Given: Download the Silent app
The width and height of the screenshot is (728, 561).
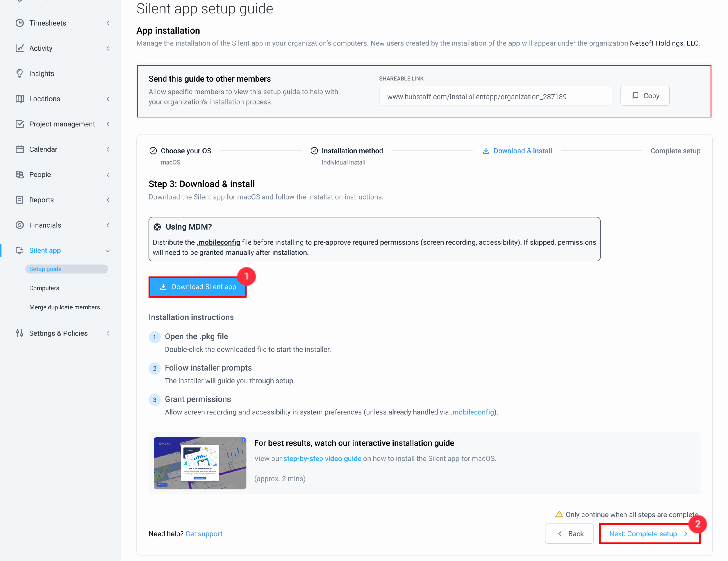Looking at the screenshot, I should [198, 287].
